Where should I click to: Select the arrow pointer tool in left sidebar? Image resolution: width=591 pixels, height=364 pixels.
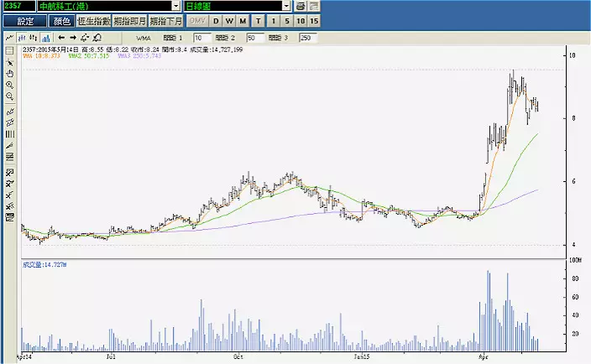(x=9, y=62)
